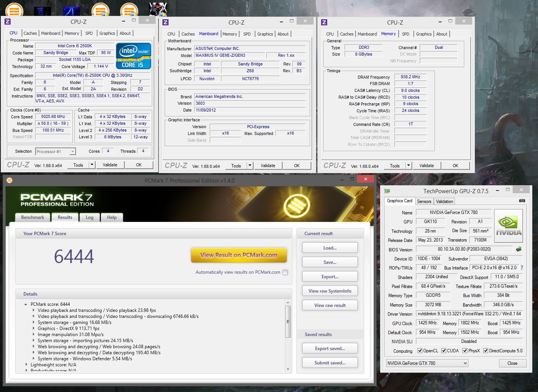Screen dimensions: 538x392
Task: Click the NVIDIA logo in GPU-Z
Action: [x=509, y=226]
